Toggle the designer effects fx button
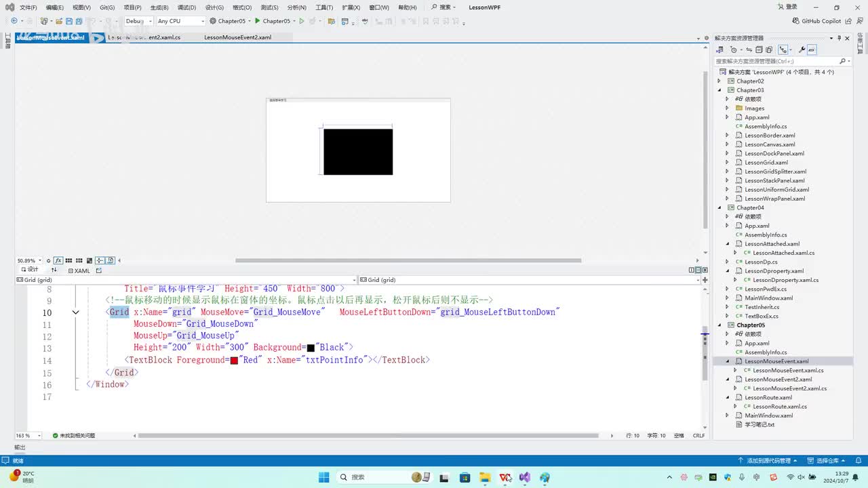This screenshot has height=488, width=868. tap(59, 260)
